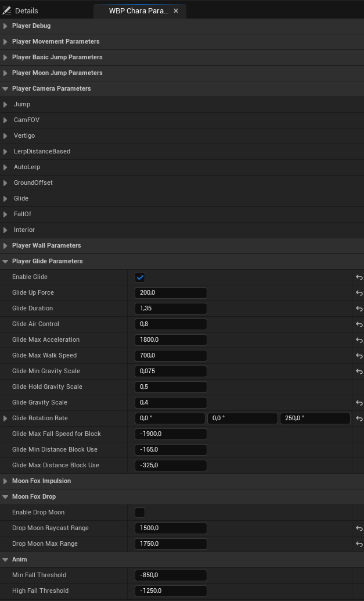The height and width of the screenshot is (601, 364).
Task: Click the Glide Gravity Scale input field
Action: [x=171, y=403]
